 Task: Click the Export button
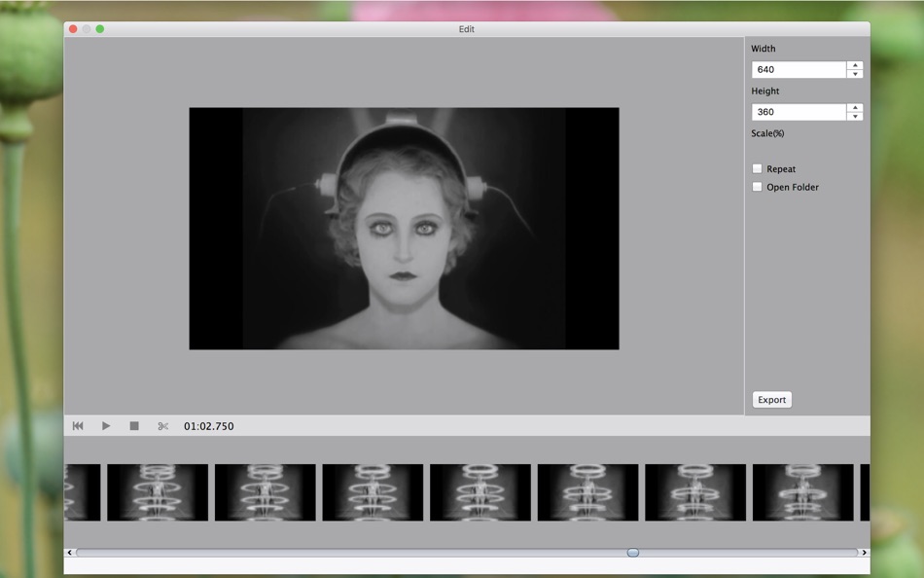point(772,399)
